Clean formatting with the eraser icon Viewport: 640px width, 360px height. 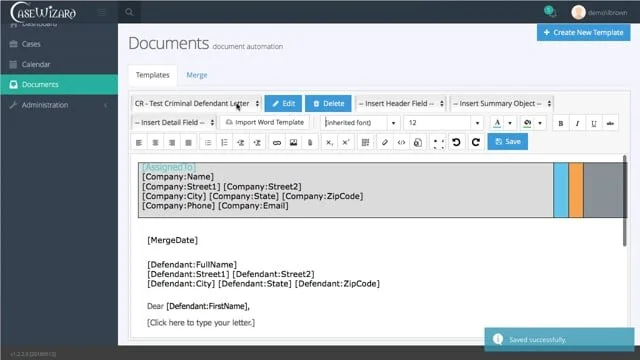pyautogui.click(x=384, y=142)
